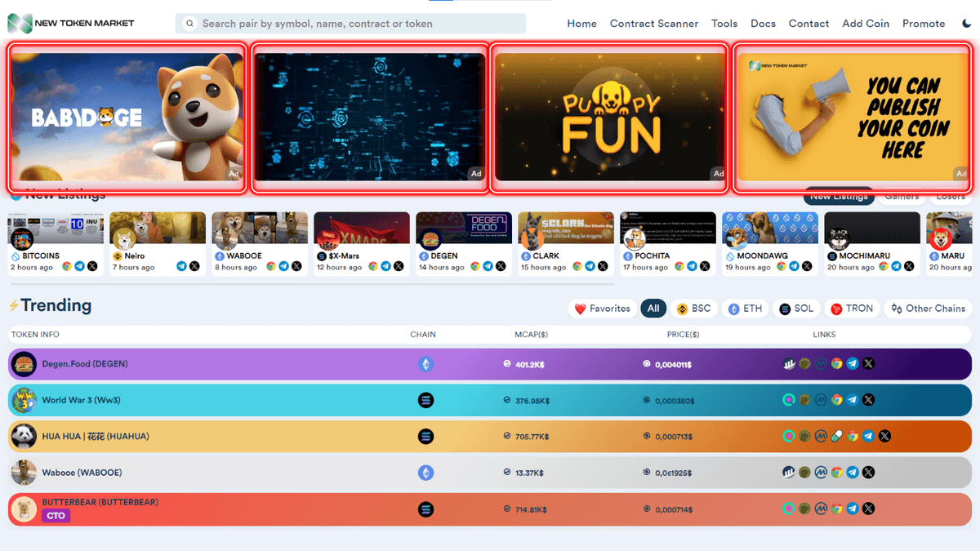The width and height of the screenshot is (980, 551).
Task: Open the blue circuit-board ad banner
Action: [x=369, y=118]
